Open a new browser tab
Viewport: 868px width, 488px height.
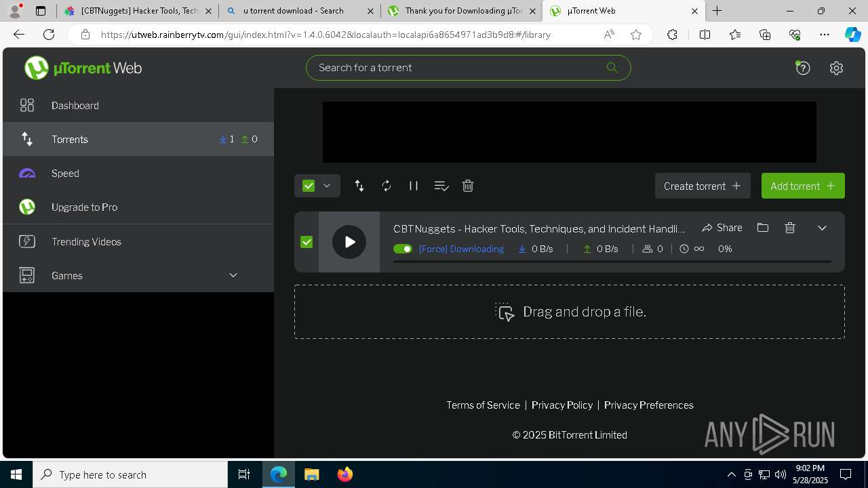click(x=717, y=11)
